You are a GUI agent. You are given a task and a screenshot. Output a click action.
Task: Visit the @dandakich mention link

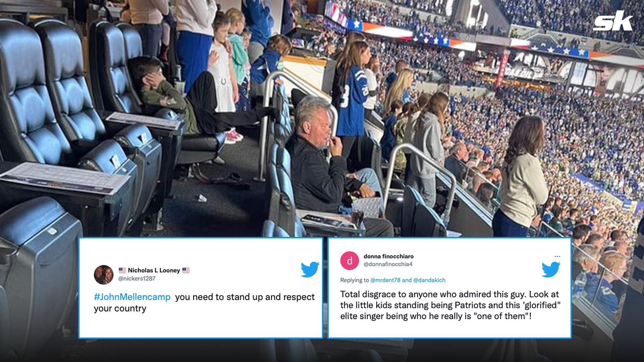[x=429, y=280]
